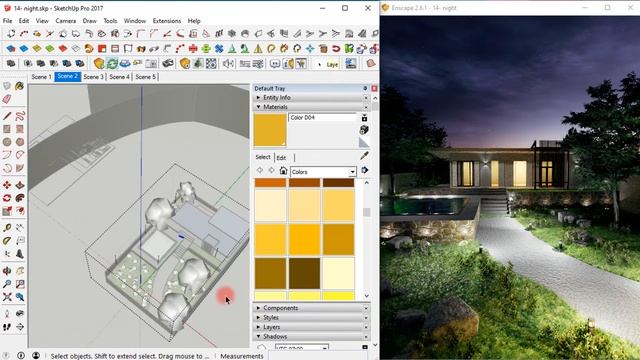The image size is (640, 360).
Task: Open the materials Edit tab
Action: click(281, 158)
